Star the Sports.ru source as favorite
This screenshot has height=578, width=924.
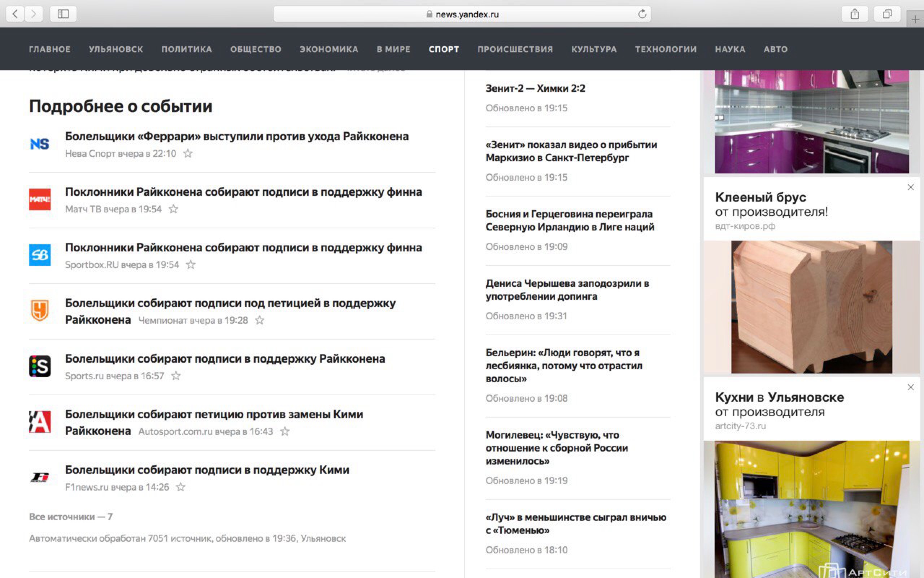click(x=176, y=375)
